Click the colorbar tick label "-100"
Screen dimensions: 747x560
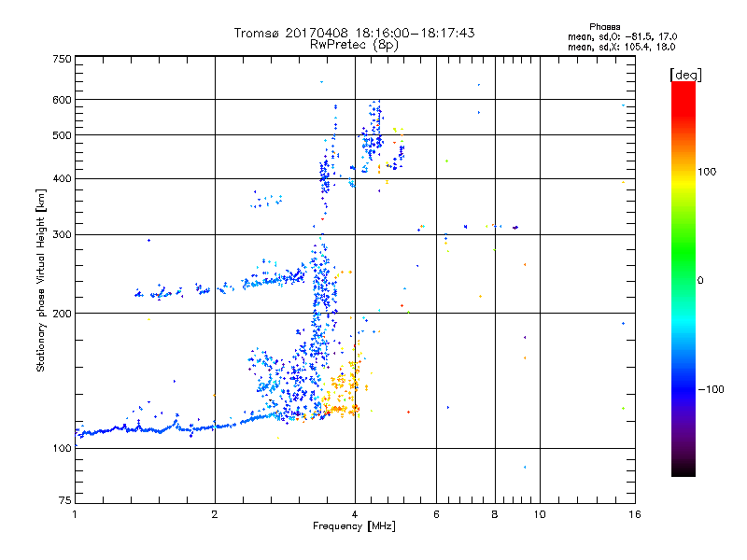(x=711, y=389)
